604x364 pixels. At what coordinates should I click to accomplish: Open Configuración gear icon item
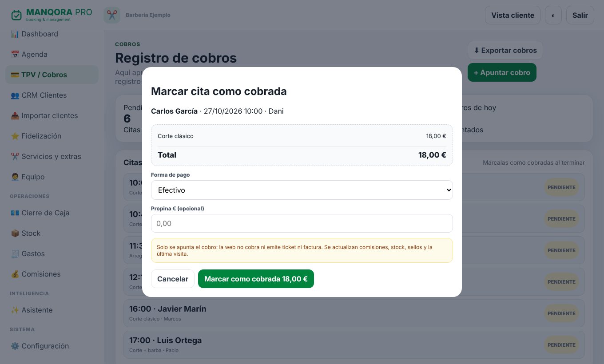click(x=15, y=346)
